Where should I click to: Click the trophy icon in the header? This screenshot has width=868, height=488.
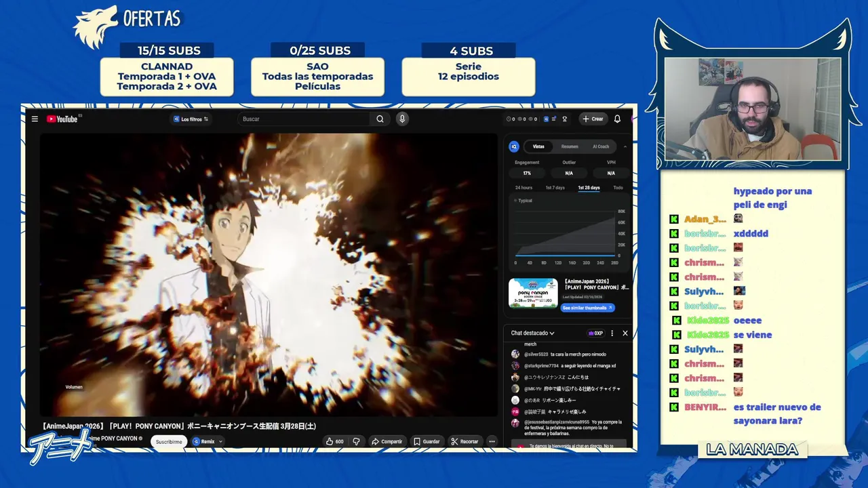[564, 119]
